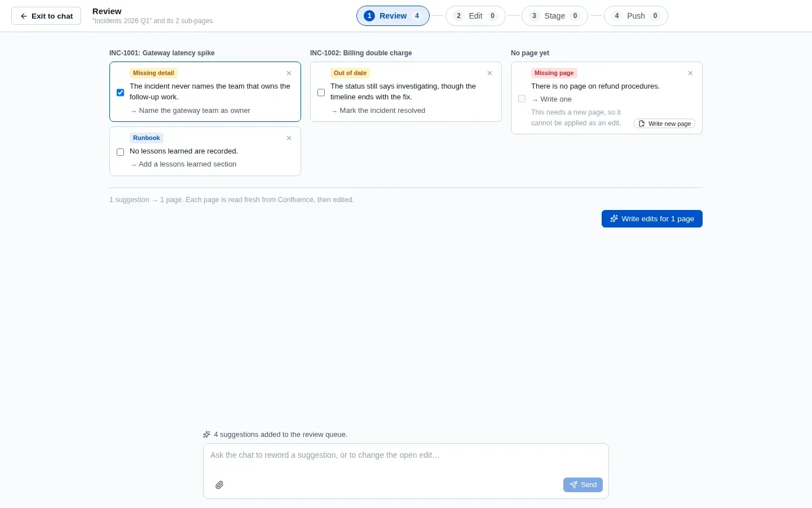
Task: Uncheck the gateway team owner suggestion
Action: coord(120,93)
